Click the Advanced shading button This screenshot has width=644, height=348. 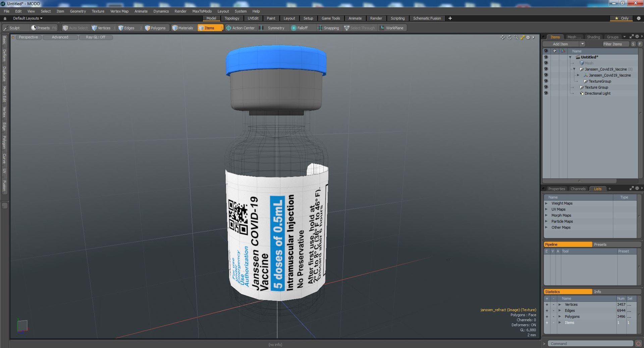point(60,37)
